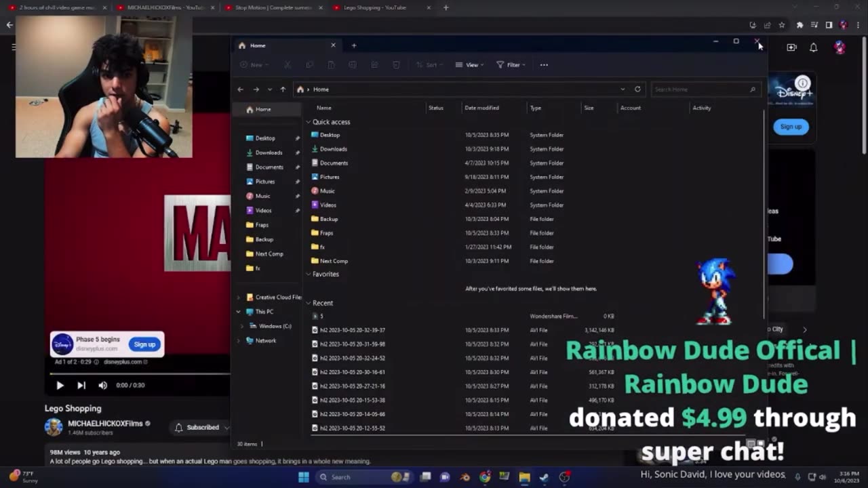The height and width of the screenshot is (488, 868).
Task: Click the Back arrow in File Explorer
Action: 240,89
